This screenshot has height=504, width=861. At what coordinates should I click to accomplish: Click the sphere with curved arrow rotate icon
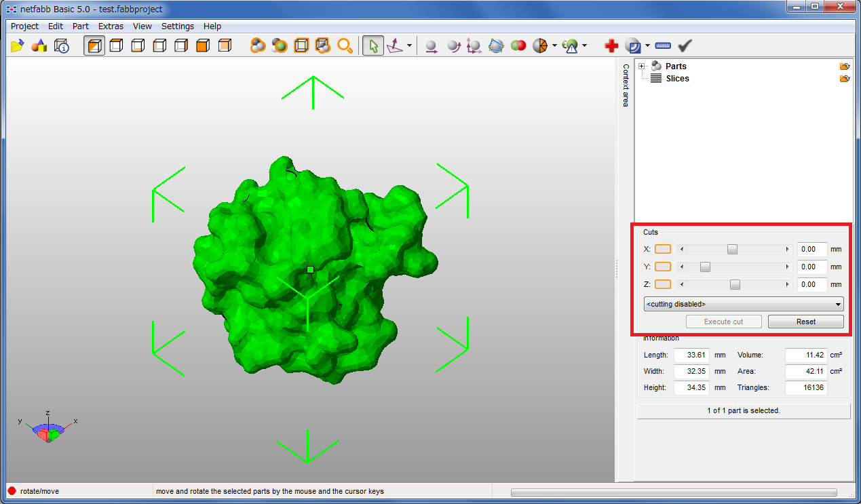click(x=453, y=46)
